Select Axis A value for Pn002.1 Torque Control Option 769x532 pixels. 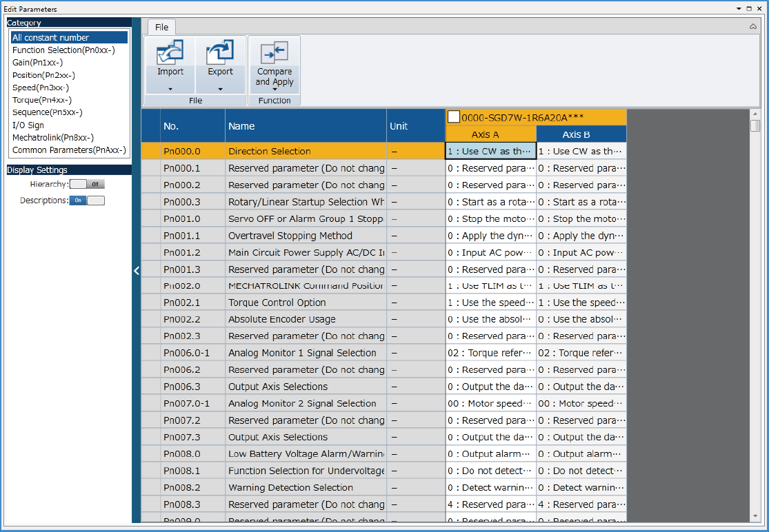coord(490,303)
